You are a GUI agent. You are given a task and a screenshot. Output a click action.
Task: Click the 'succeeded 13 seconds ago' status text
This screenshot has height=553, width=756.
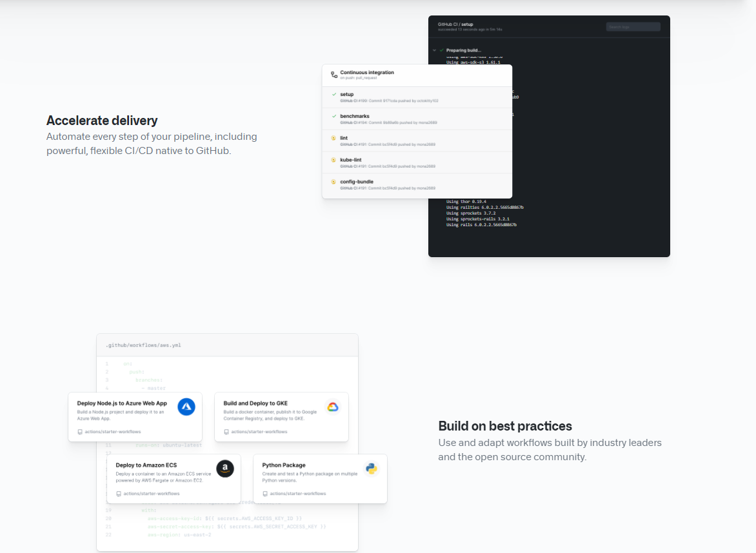[470, 30]
